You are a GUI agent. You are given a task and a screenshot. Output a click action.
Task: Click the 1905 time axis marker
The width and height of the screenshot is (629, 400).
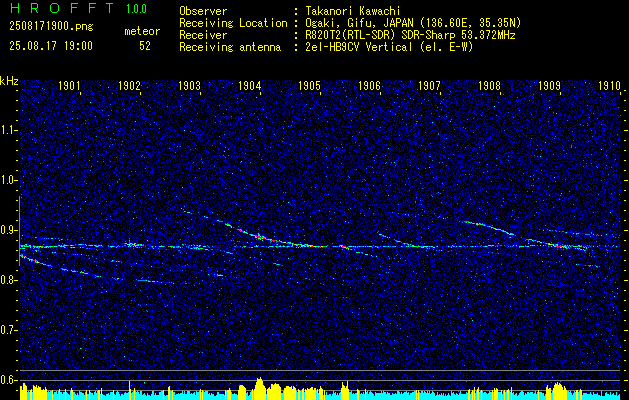309,85
